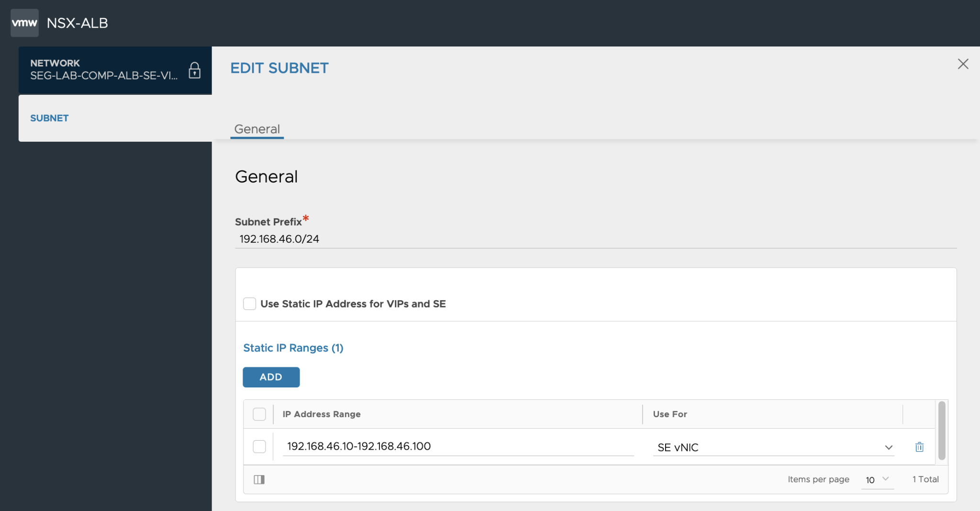Click the 1 Total label
Screen dimensions: 980x511
click(x=925, y=479)
